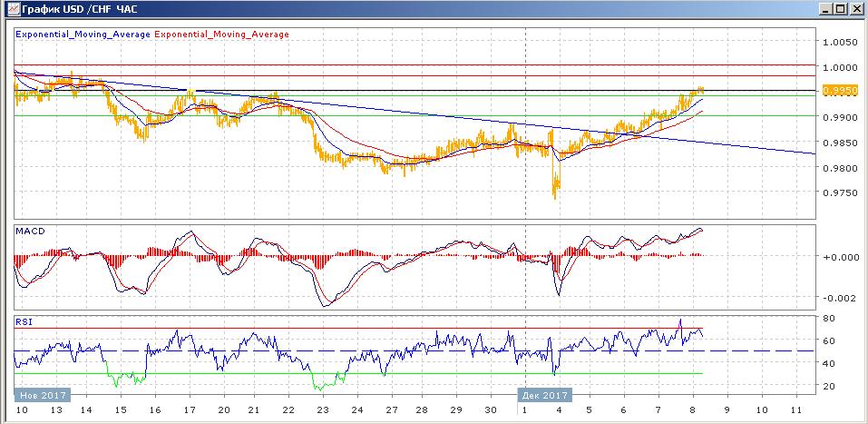
Task: Click the RSI 40 axis label
Action: (829, 363)
